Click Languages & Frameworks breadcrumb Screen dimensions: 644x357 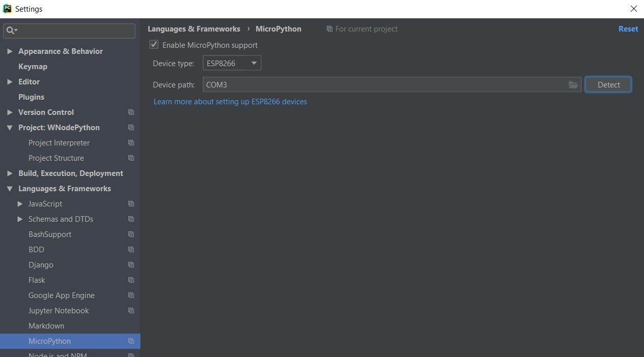pyautogui.click(x=194, y=29)
